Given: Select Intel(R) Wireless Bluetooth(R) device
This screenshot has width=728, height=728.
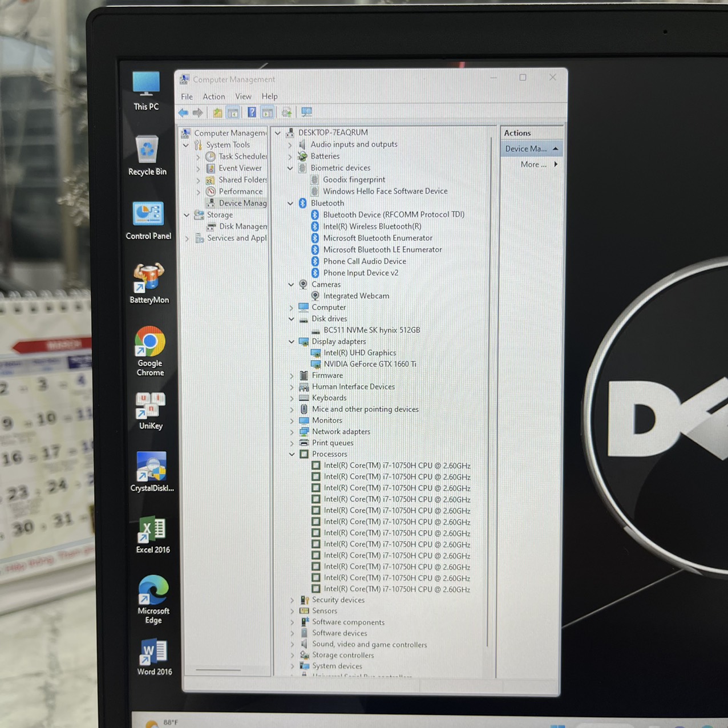Looking at the screenshot, I should (x=372, y=227).
